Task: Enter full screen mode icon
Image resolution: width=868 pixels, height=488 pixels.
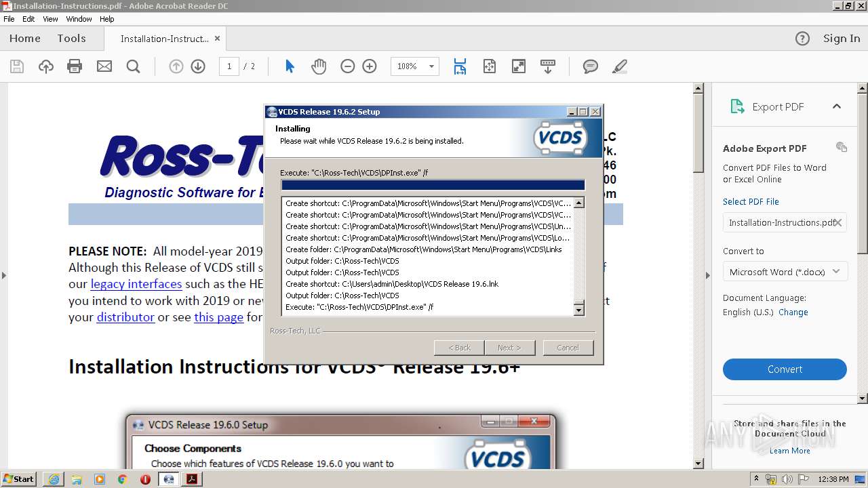Action: pos(518,66)
